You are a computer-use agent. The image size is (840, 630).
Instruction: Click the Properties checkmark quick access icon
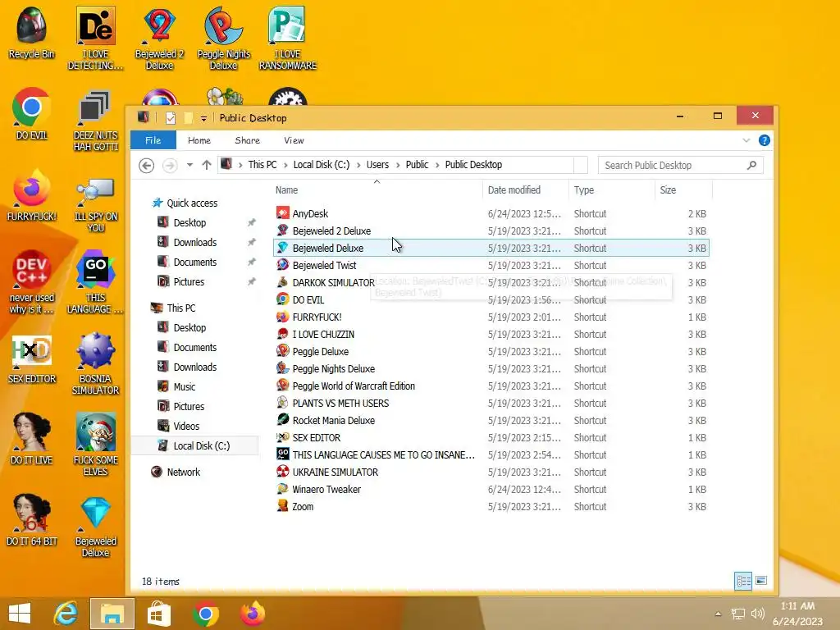(x=171, y=118)
